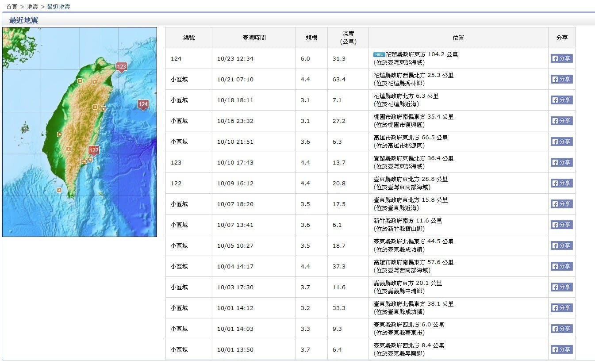Viewport: 595px width, 364px height.
Task: Share earthquake 124 on Facebook
Action: (561, 58)
